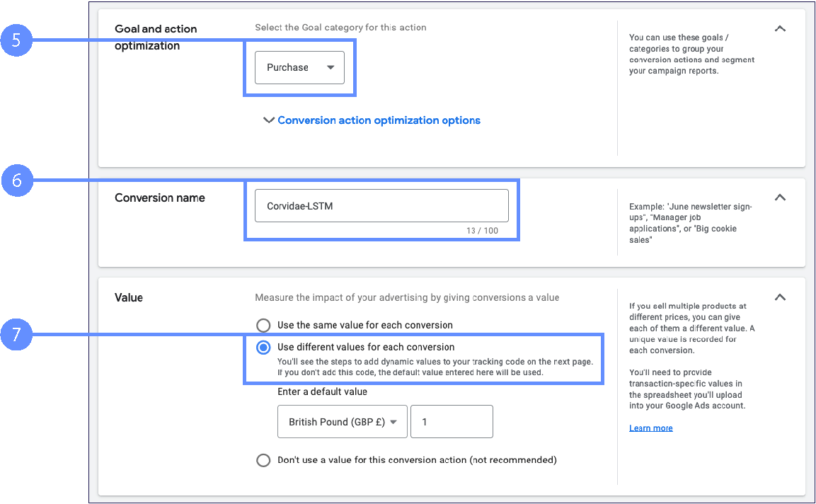Click the 'Conversion name' section heading
Viewport: 816px width, 504px height.
[x=160, y=198]
